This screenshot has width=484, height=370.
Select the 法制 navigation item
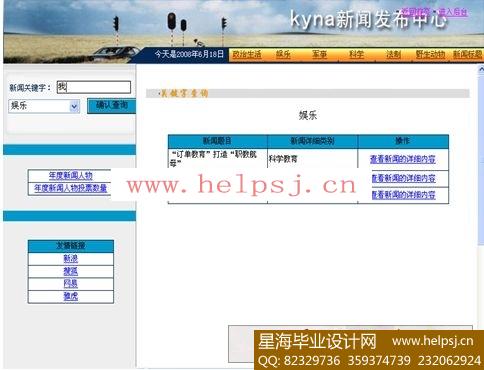click(x=393, y=54)
